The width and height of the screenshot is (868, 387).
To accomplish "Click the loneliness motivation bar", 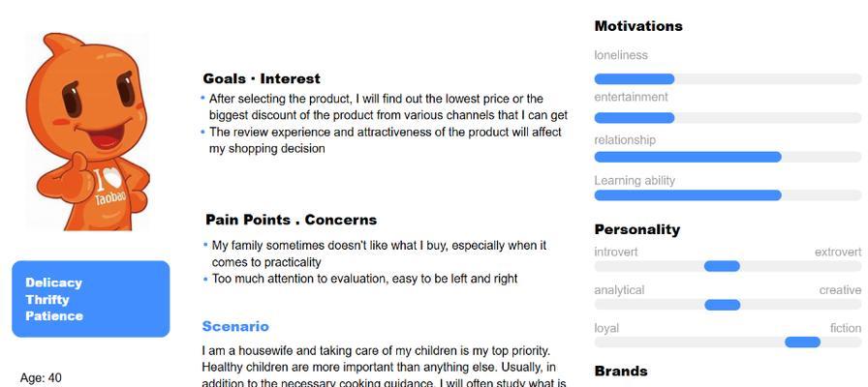I will (728, 79).
